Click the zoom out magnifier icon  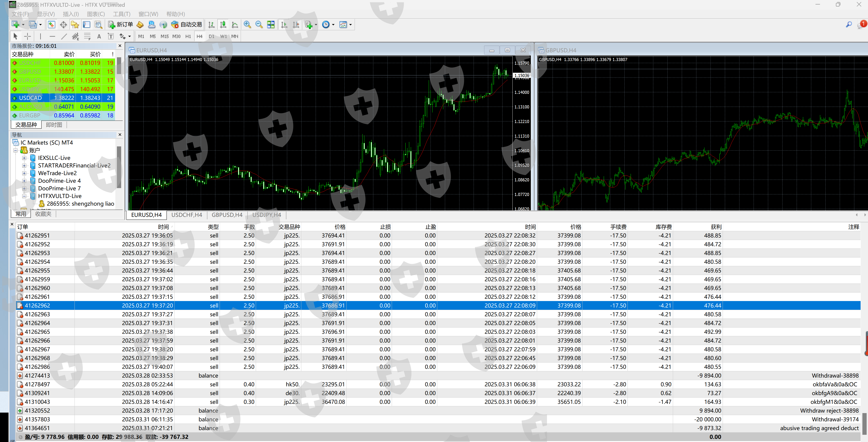point(259,25)
